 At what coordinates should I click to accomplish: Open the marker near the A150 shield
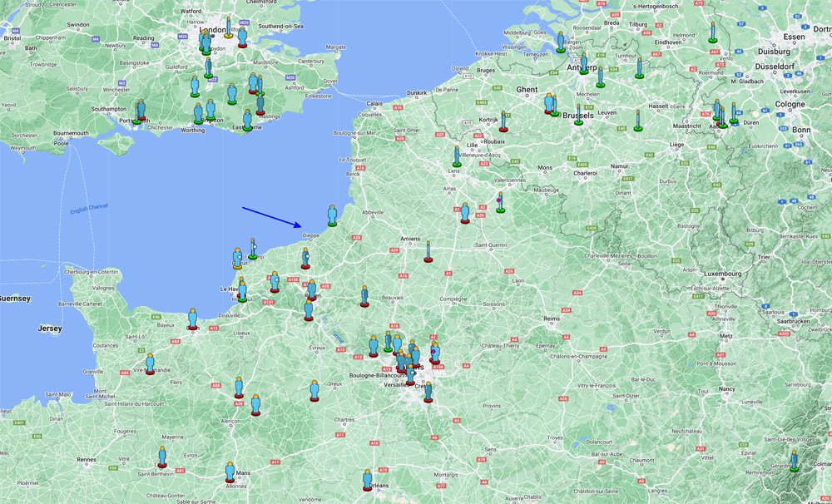point(275,282)
